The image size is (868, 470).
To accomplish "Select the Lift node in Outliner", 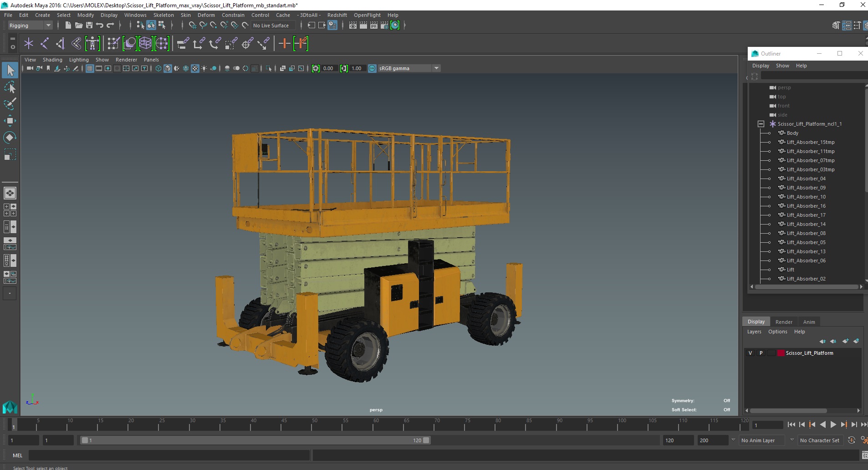I will 790,270.
